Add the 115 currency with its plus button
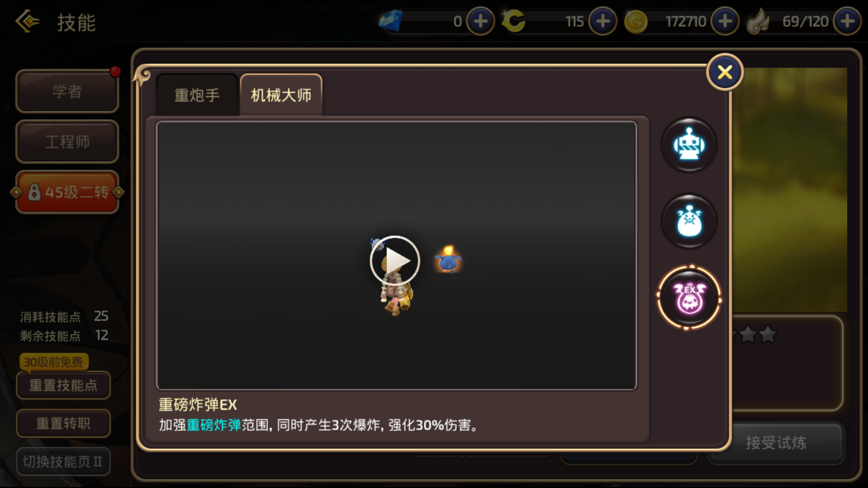Viewport: 868px width, 488px height. click(x=603, y=21)
